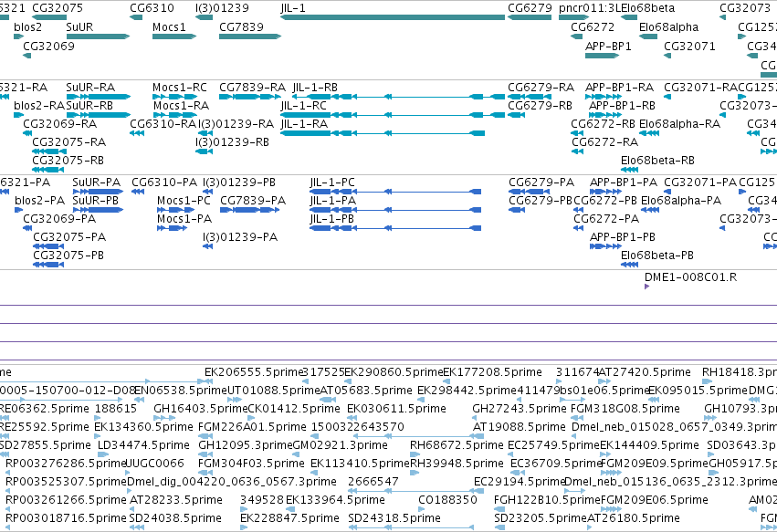The width and height of the screenshot is (777, 532).
Task: Click the APP-BP1 gene label
Action: tap(608, 46)
